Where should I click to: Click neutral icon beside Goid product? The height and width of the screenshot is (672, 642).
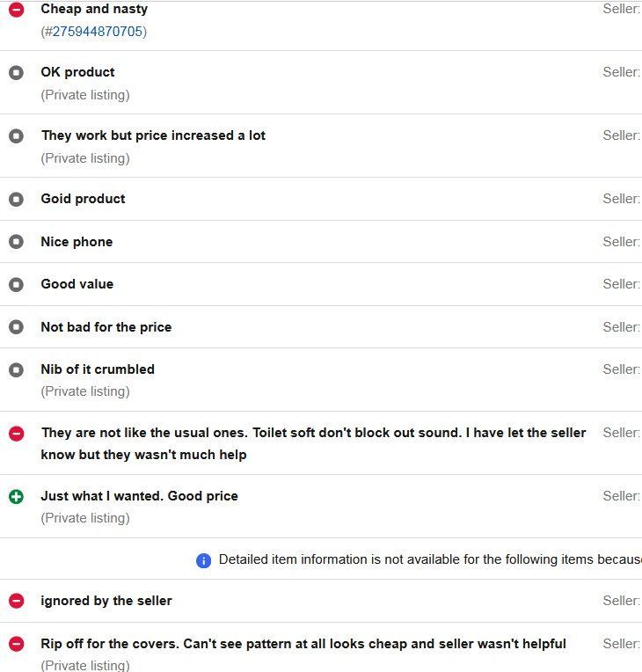[17, 200]
